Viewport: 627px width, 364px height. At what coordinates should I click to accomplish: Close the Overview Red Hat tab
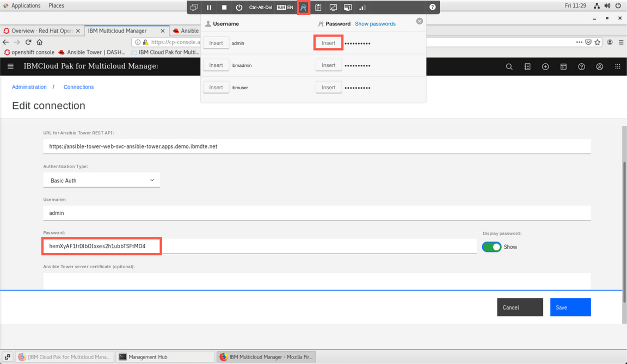click(x=78, y=31)
